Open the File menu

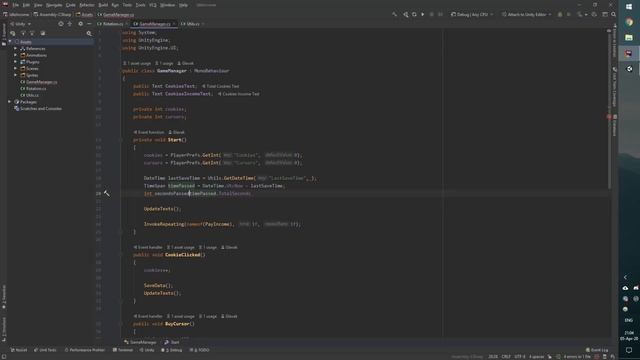tap(16, 5)
